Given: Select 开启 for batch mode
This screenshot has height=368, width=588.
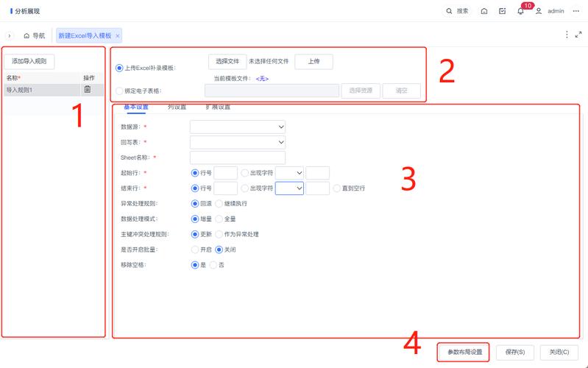Looking at the screenshot, I should [x=194, y=250].
